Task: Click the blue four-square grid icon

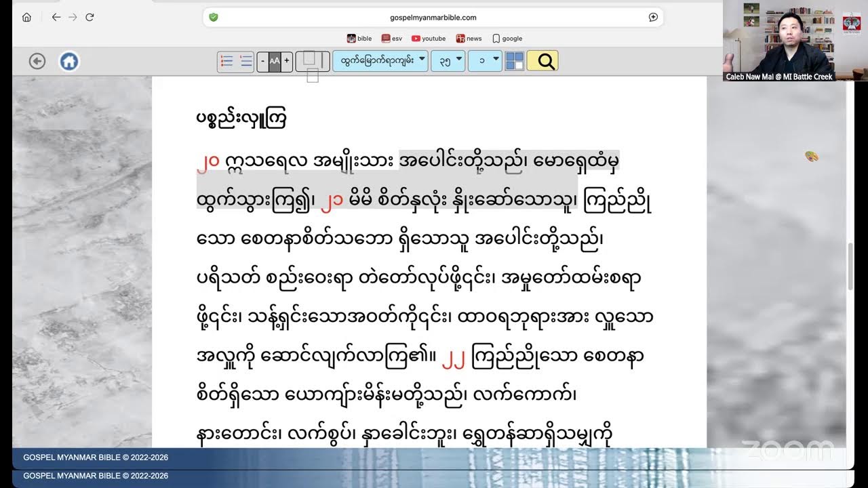Action: tap(514, 61)
